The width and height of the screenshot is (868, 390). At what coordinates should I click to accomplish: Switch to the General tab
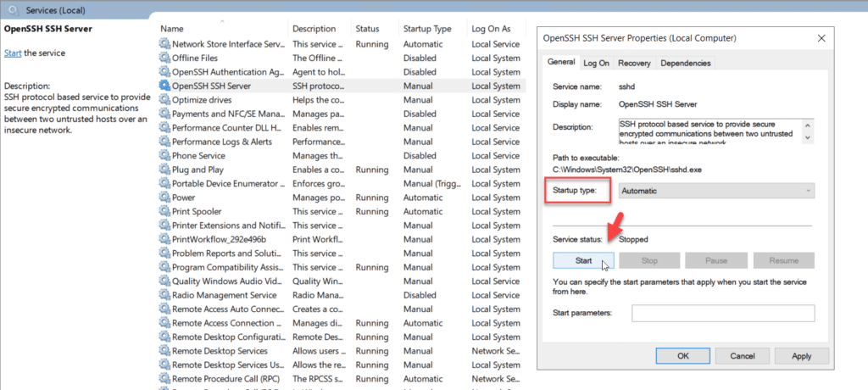pos(561,62)
